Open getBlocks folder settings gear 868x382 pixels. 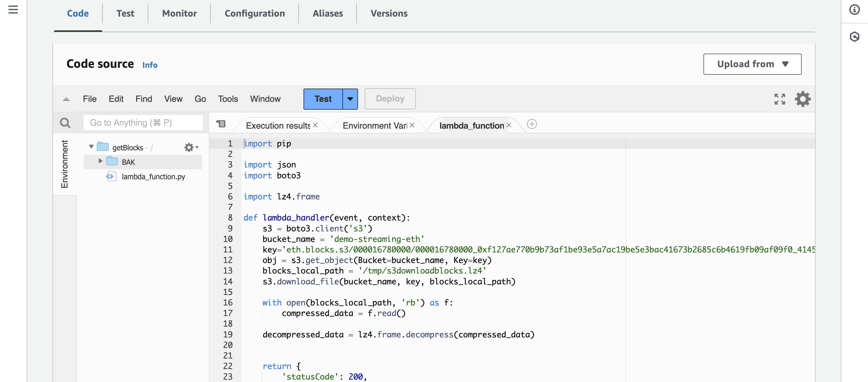click(191, 147)
